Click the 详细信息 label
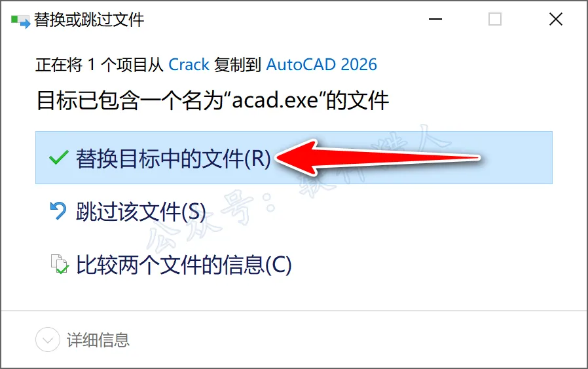Image resolution: width=588 pixels, height=369 pixels. tap(98, 340)
